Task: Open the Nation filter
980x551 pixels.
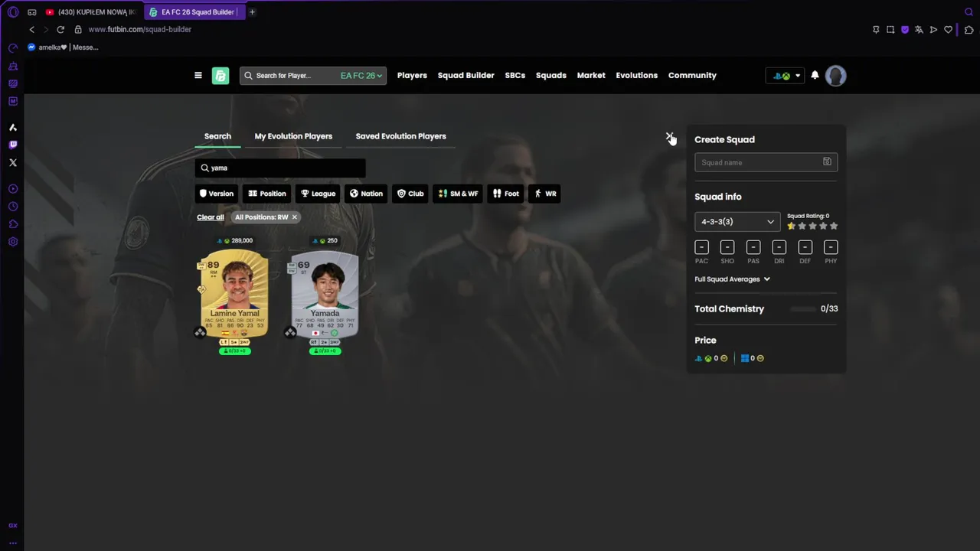Action: pos(366,194)
